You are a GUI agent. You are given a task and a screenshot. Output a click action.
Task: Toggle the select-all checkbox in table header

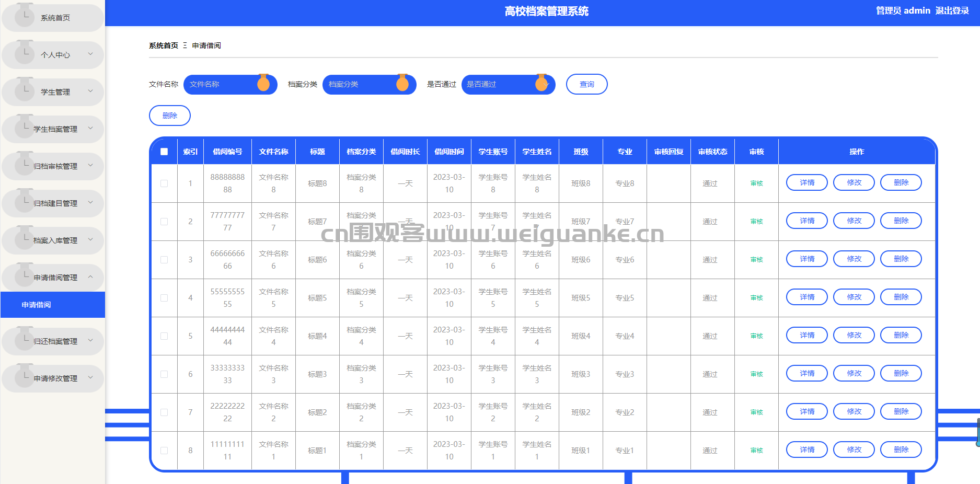[x=164, y=152]
